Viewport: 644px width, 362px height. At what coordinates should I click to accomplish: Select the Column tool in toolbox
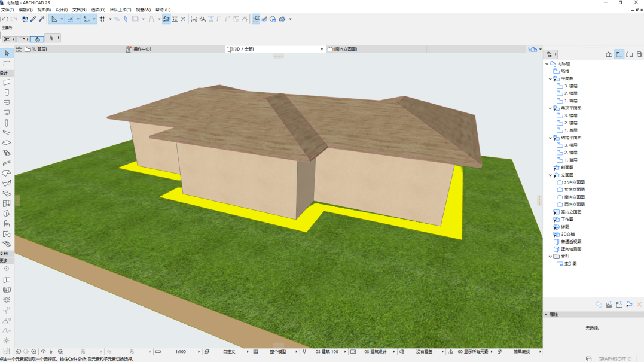[7, 123]
